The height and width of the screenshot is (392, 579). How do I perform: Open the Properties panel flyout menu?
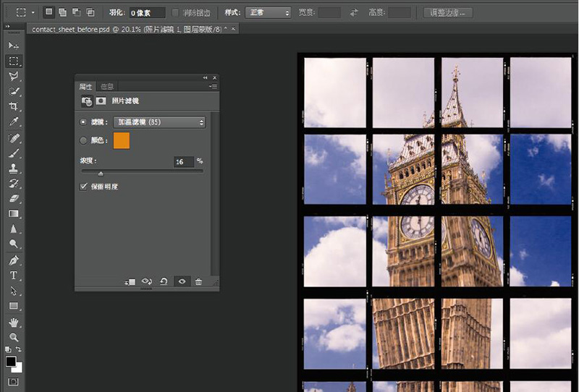point(213,86)
